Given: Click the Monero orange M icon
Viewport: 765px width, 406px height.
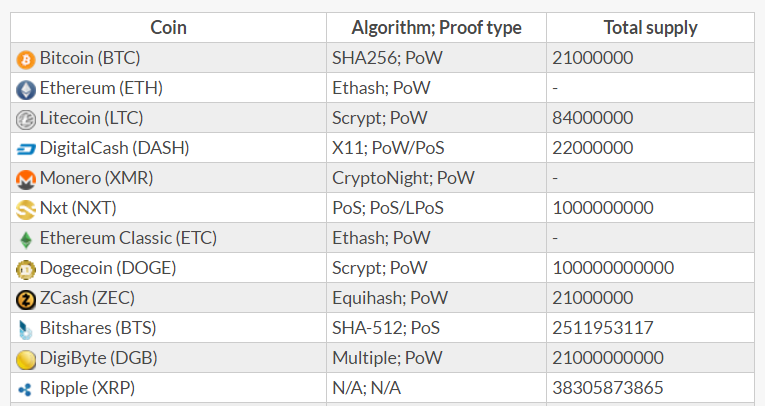Looking at the screenshot, I should [26, 180].
